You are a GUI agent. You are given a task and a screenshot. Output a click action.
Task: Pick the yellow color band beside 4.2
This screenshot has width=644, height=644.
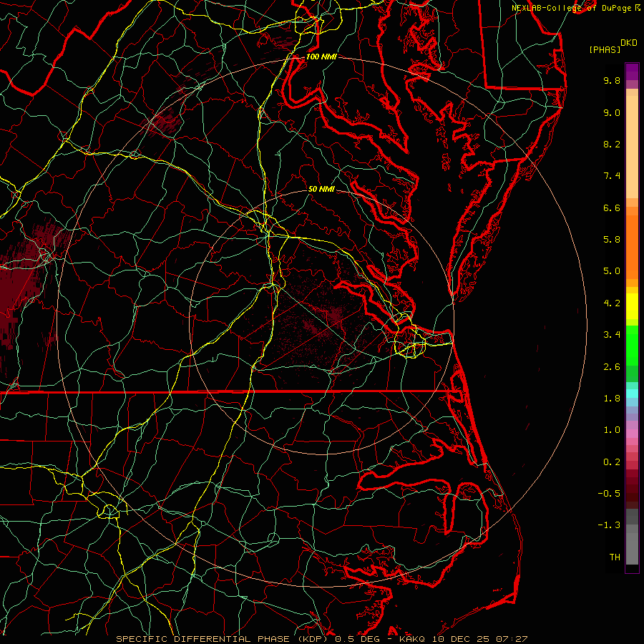coord(632,306)
